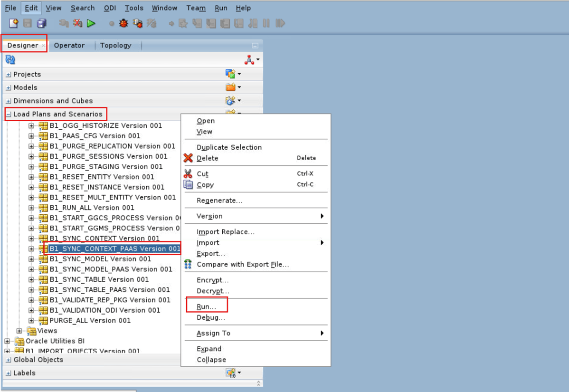Click the hierarchy icon at top right of panel
Screen dimensions: 569x392
pyautogui.click(x=248, y=60)
